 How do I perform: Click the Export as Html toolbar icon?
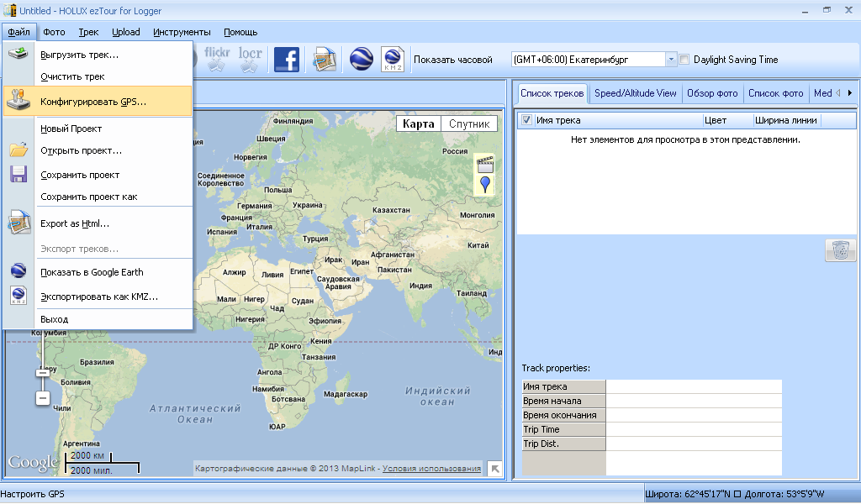(324, 60)
